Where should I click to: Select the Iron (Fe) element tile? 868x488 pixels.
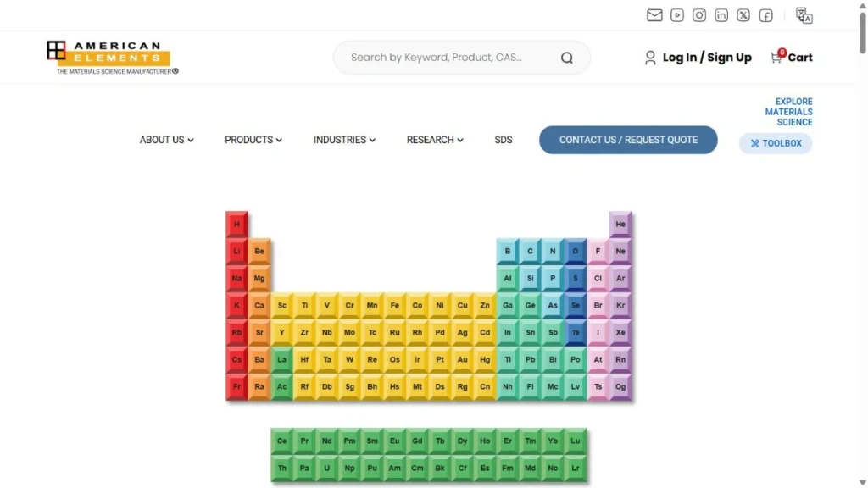coord(394,305)
